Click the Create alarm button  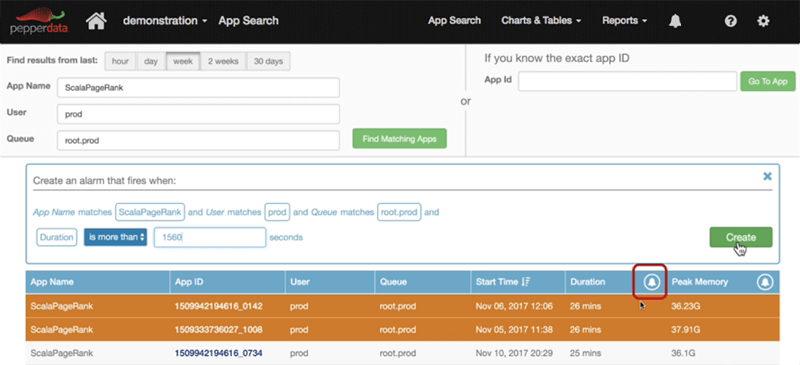pyautogui.click(x=741, y=237)
